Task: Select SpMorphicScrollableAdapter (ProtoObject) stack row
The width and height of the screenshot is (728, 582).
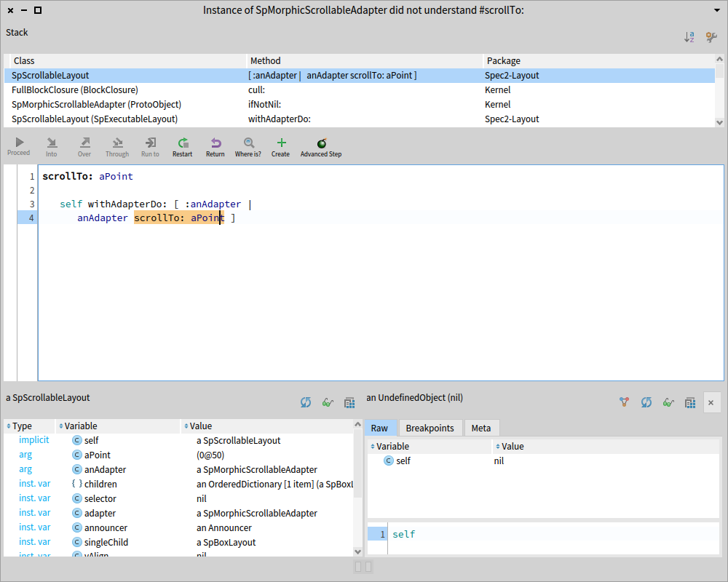Action: pyautogui.click(x=360, y=105)
